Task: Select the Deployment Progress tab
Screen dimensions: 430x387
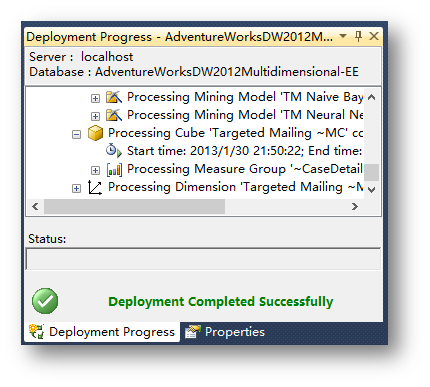Action: coord(102,332)
